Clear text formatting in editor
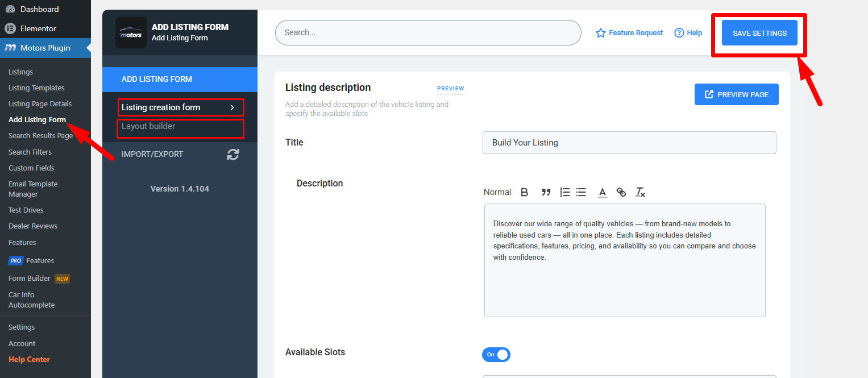868x378 pixels. pos(640,192)
